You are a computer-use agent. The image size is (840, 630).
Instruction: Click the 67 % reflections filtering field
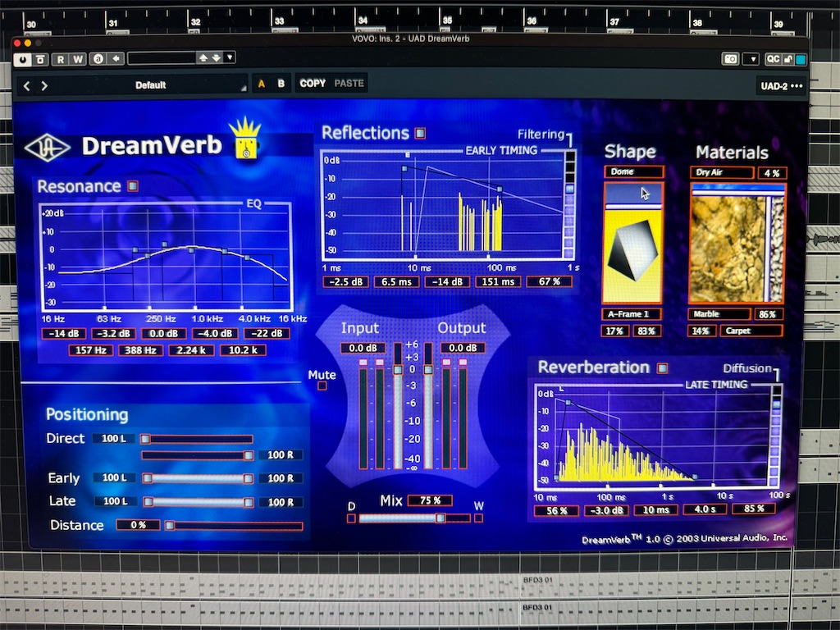click(x=549, y=282)
